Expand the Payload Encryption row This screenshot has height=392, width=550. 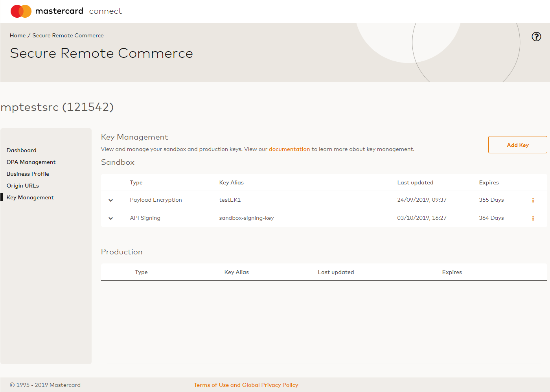click(111, 200)
